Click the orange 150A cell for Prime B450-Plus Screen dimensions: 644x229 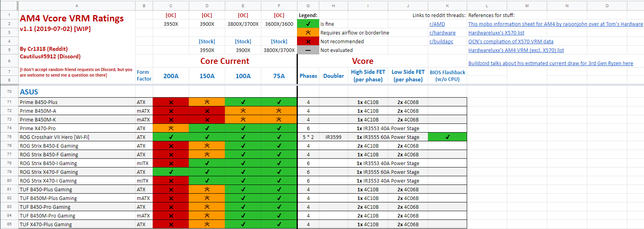207,102
